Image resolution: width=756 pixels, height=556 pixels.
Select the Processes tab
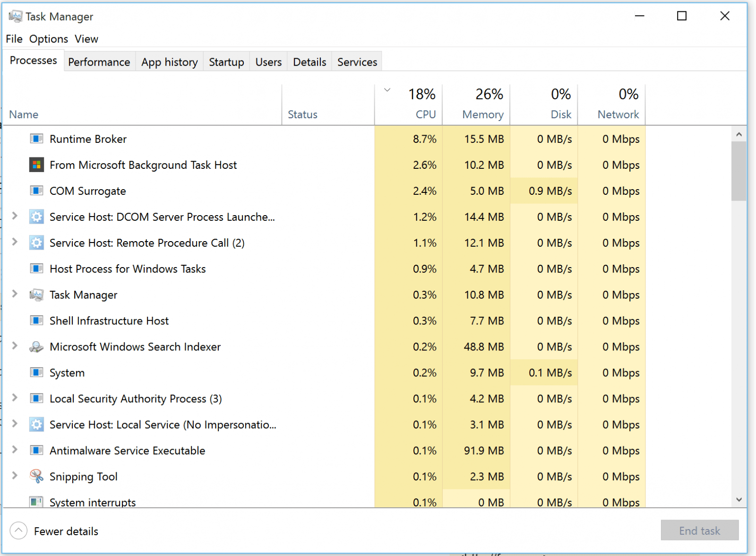[34, 61]
